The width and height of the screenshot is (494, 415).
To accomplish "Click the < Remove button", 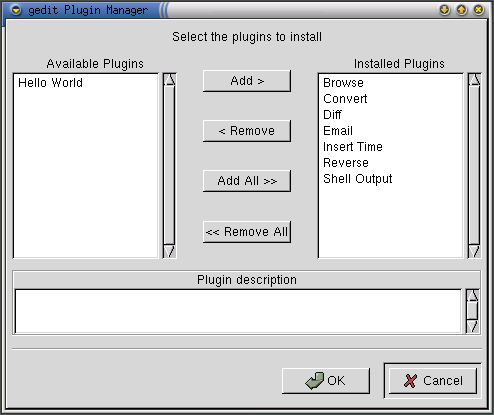I will coord(247,131).
